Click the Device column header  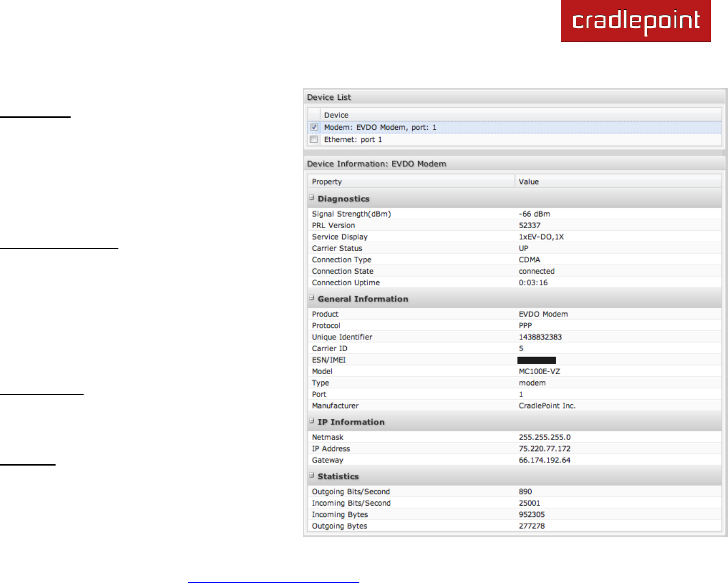[x=521, y=115]
